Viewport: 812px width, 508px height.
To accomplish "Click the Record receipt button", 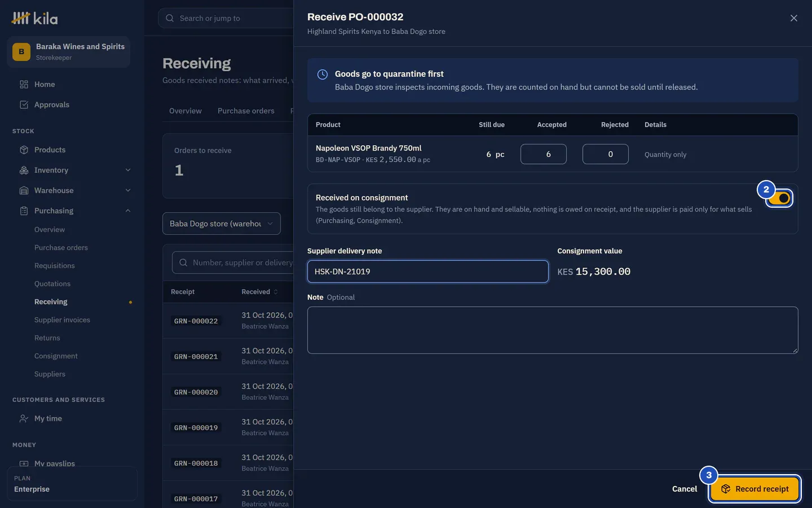I will tap(754, 489).
